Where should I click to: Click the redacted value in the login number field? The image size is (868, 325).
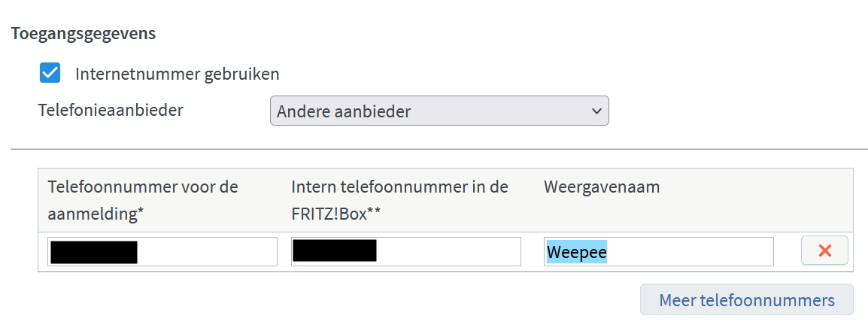pos(93,252)
